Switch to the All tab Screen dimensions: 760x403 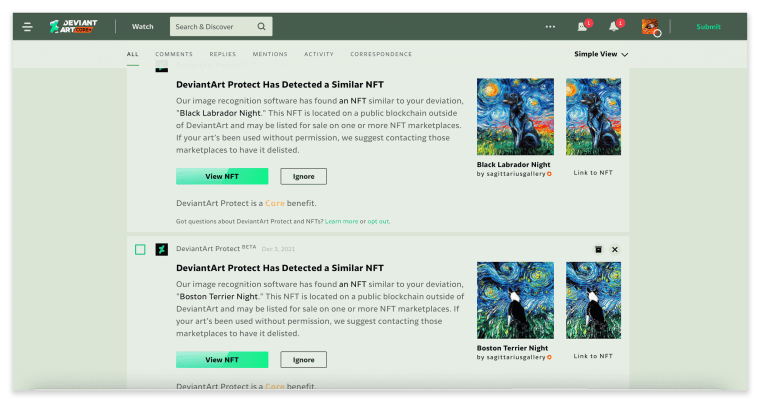point(133,54)
